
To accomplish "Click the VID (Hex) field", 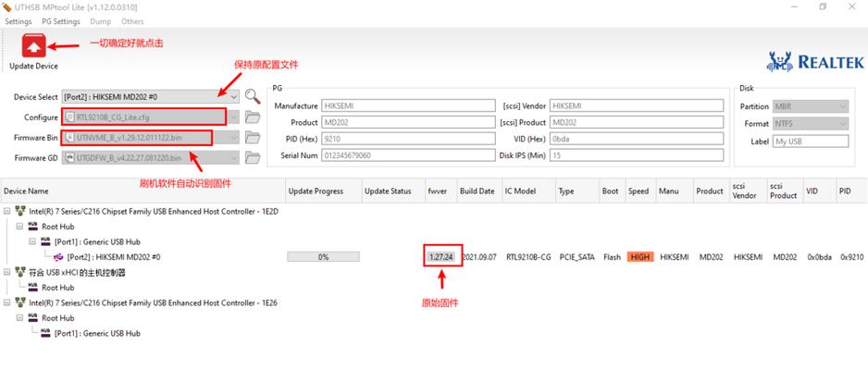I will [637, 139].
